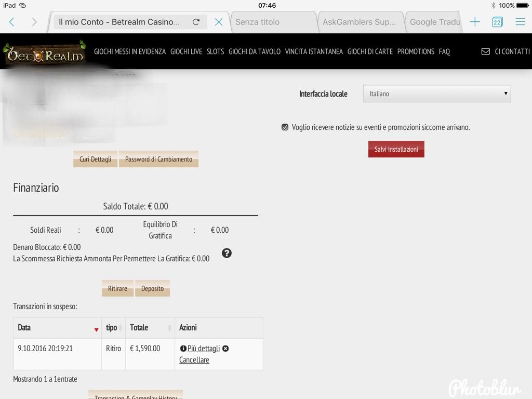Click the Deposito button
The image size is (532, 399).
pyautogui.click(x=152, y=288)
